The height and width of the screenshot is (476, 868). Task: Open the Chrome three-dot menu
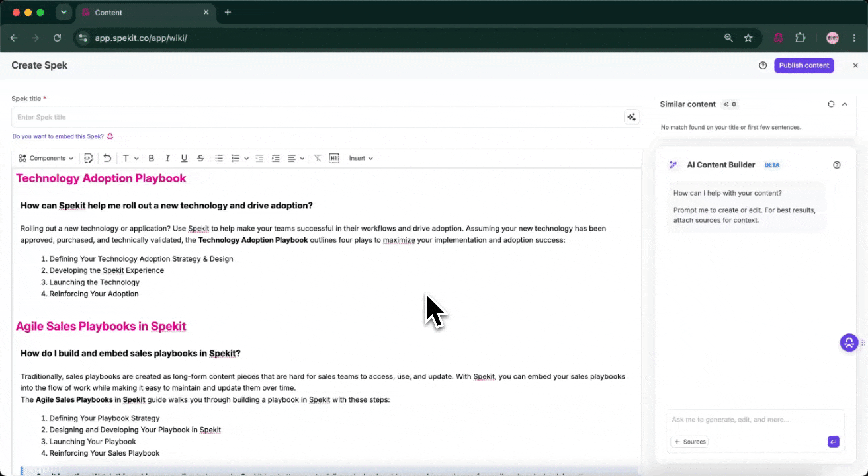pyautogui.click(x=854, y=38)
